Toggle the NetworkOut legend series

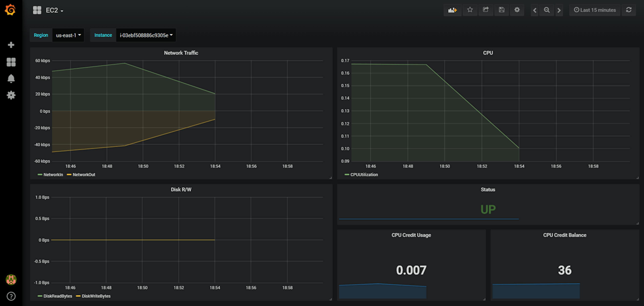84,174
